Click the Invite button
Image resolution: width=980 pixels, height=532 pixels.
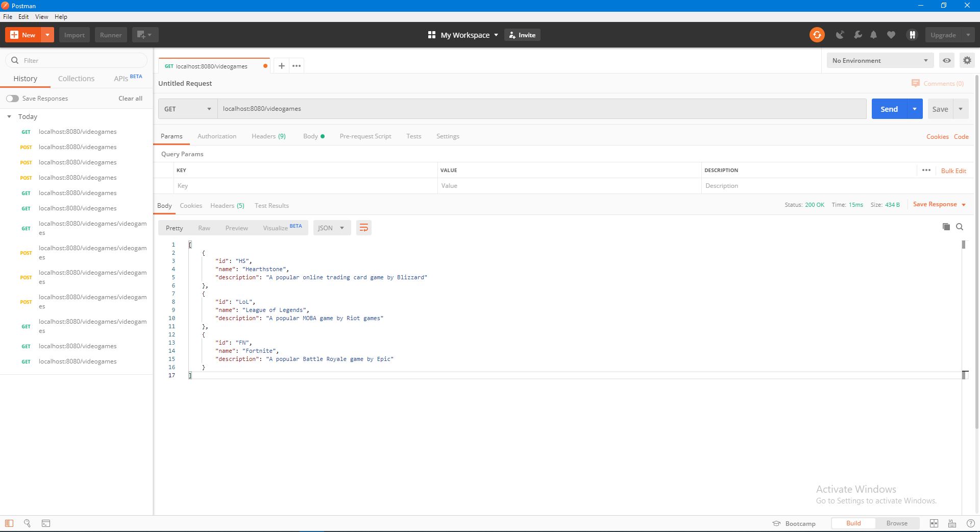click(x=522, y=35)
